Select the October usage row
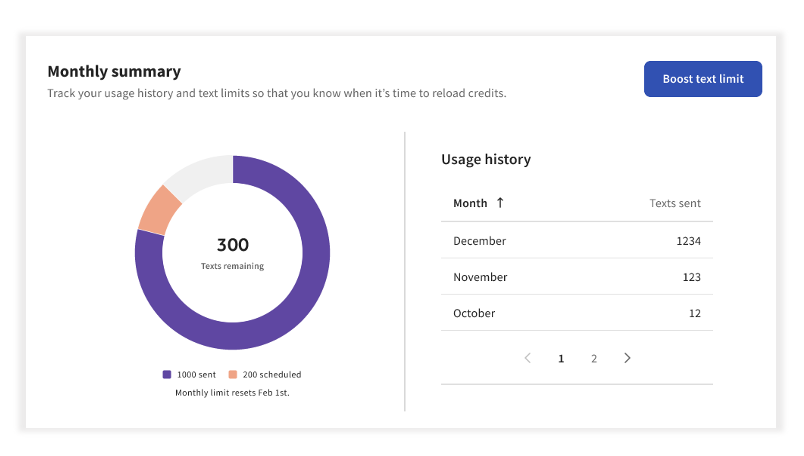 tap(576, 313)
